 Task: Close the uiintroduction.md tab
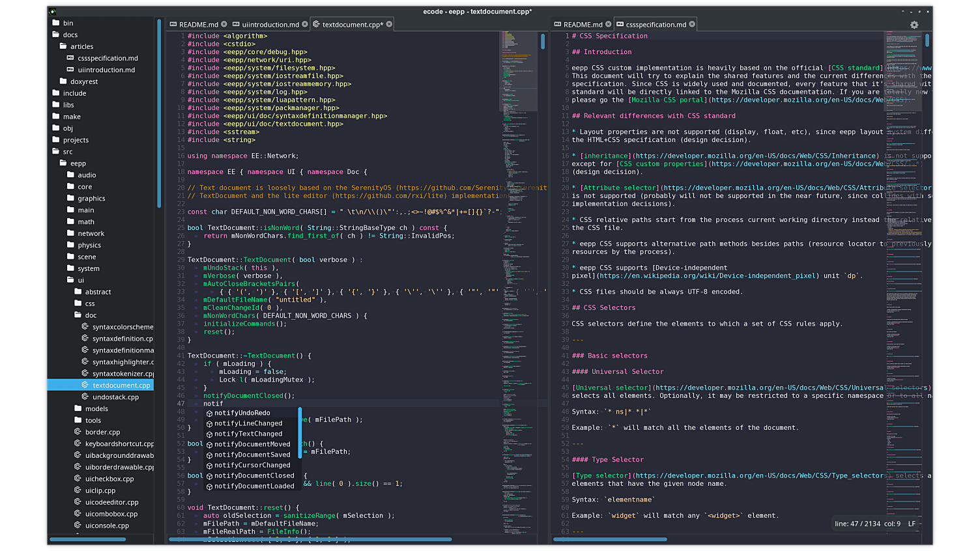[x=305, y=24]
